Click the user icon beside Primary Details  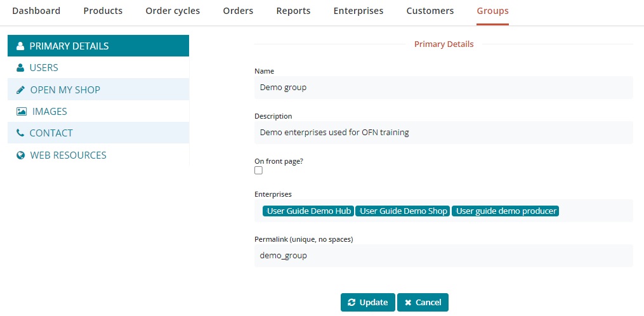tap(20, 46)
